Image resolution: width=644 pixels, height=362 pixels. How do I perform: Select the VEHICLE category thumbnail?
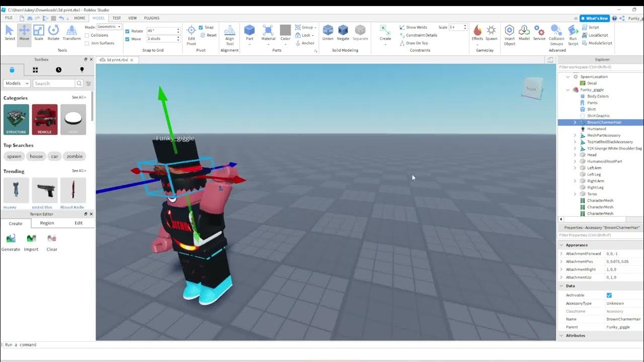click(x=45, y=119)
